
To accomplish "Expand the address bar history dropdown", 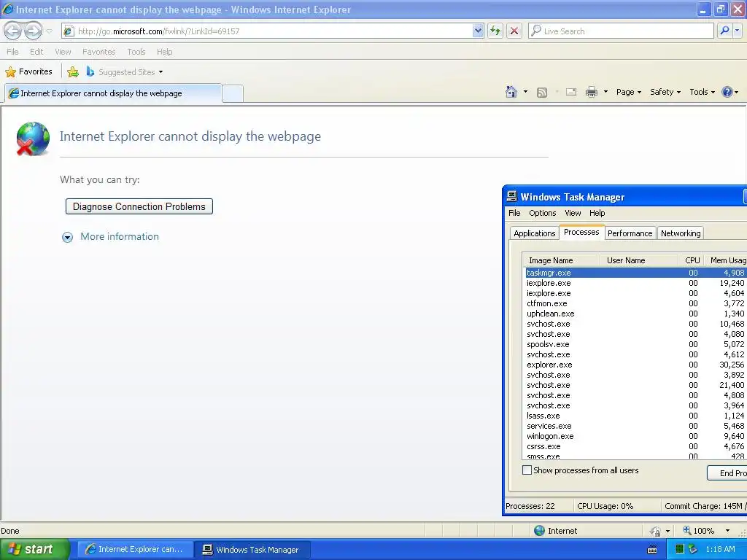I will 478,31.
